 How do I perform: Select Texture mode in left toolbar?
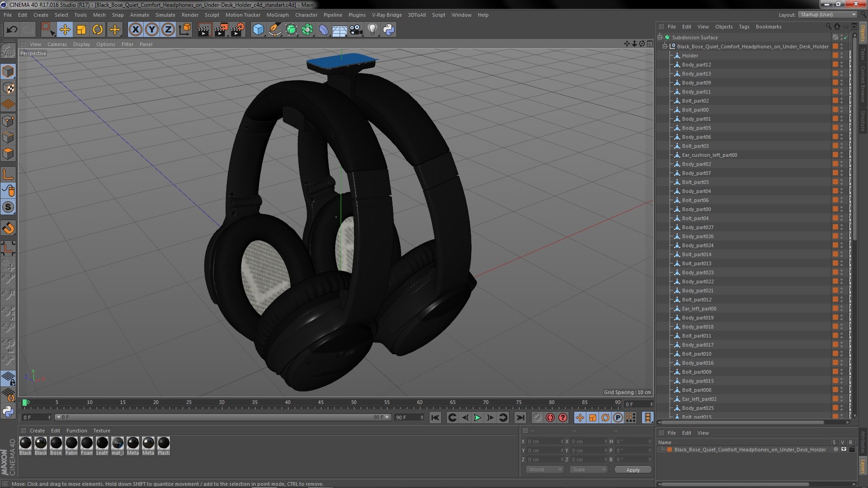tap(8, 88)
